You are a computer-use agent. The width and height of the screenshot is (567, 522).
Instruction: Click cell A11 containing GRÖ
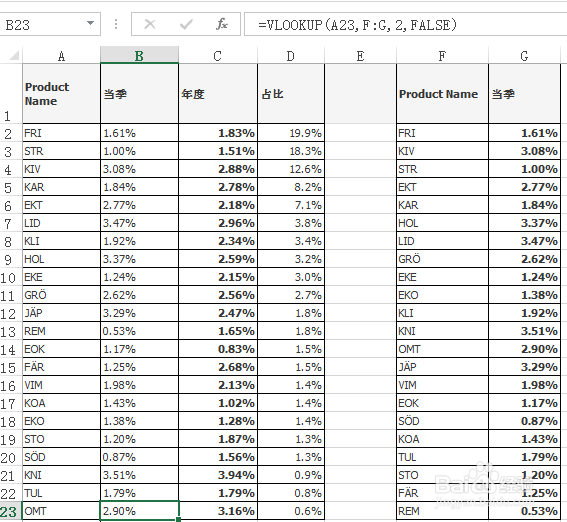[x=61, y=295]
